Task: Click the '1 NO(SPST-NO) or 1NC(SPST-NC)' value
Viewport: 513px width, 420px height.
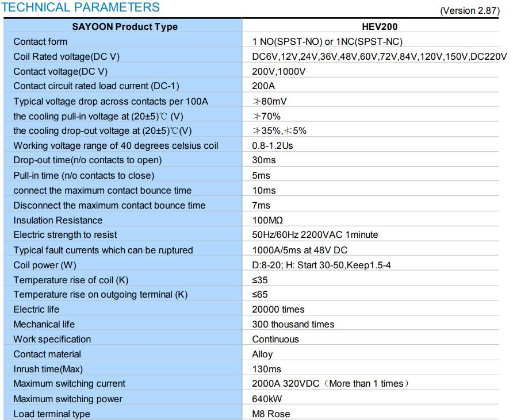Action: coord(327,41)
